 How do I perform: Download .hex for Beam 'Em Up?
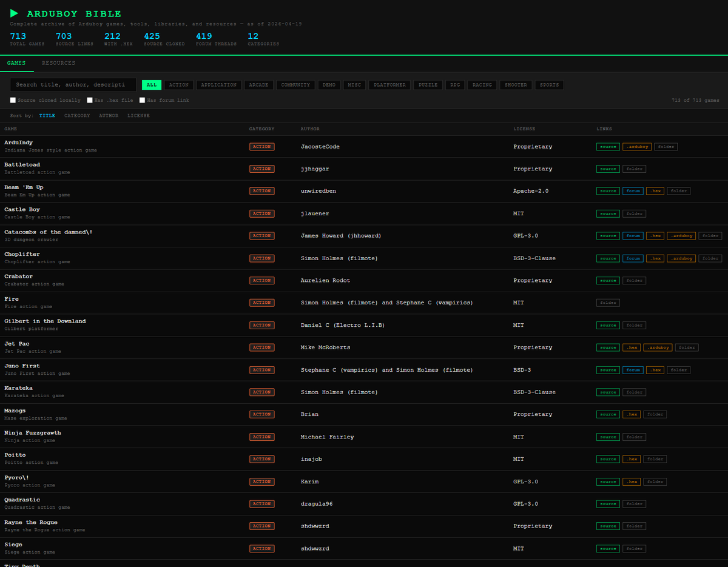point(655,191)
